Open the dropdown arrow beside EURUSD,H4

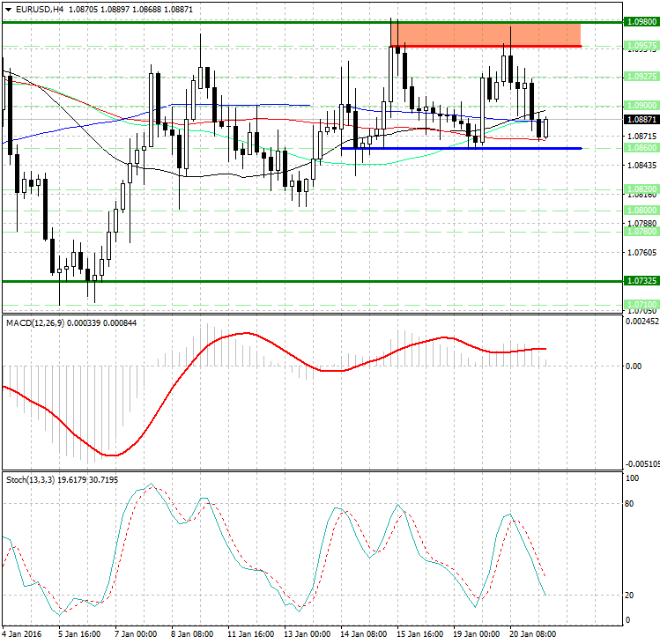[8, 8]
